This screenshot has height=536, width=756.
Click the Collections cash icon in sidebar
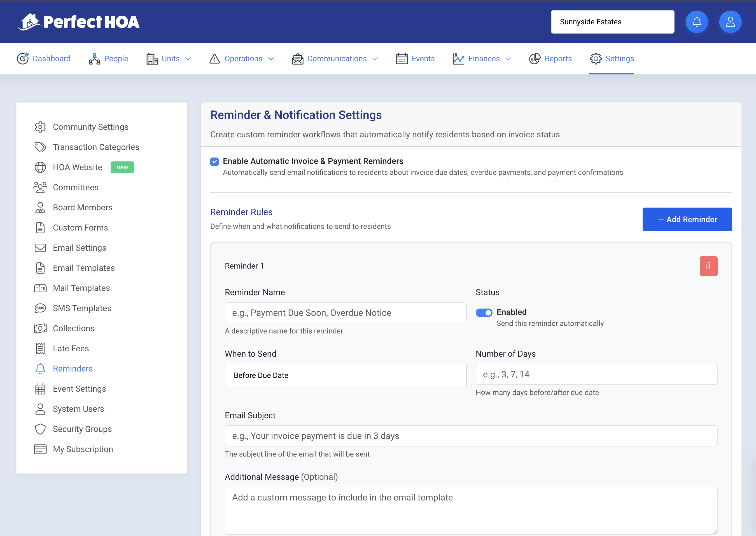40,328
